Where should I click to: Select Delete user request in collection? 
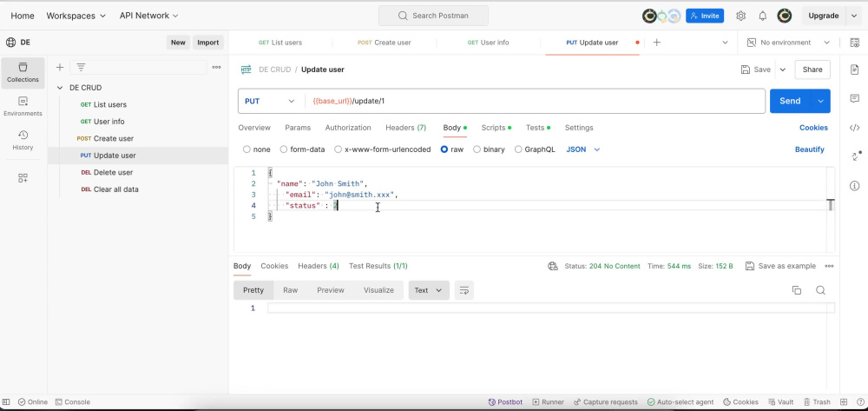click(x=113, y=172)
